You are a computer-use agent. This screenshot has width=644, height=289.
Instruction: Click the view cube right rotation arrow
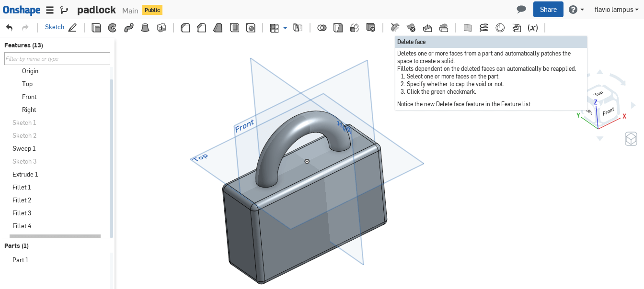click(x=633, y=105)
